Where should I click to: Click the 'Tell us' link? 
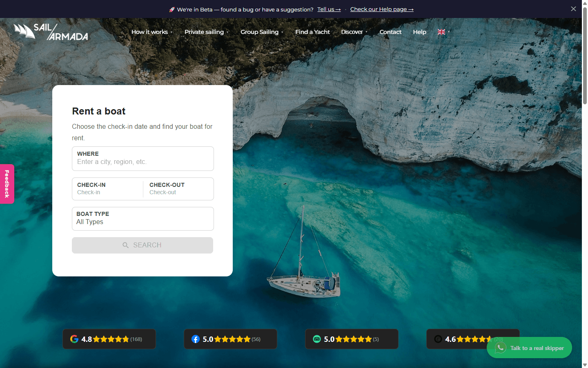coord(329,9)
